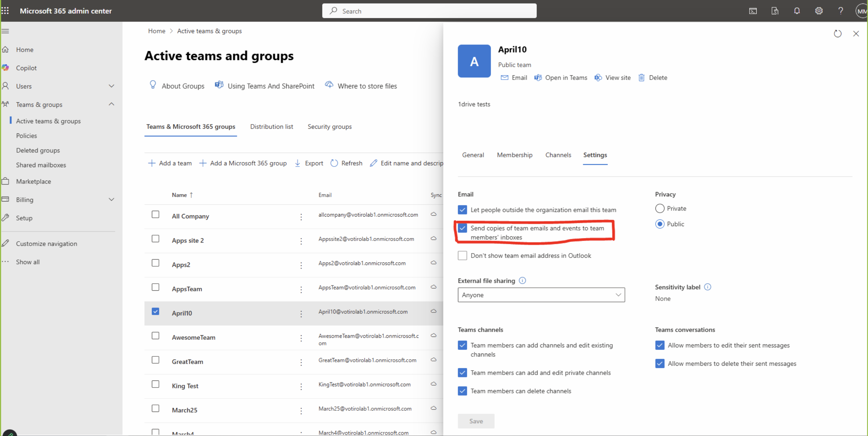Toggle members can add private channels checkbox
The width and height of the screenshot is (868, 436).
462,373
